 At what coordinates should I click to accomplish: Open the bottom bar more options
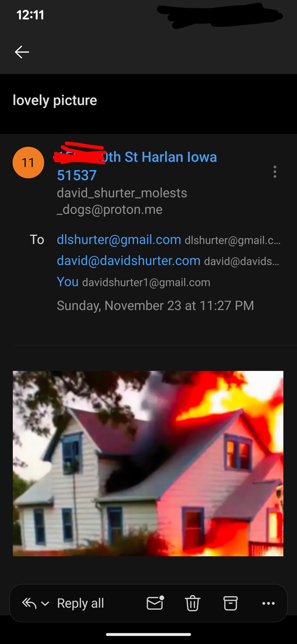[x=268, y=603]
